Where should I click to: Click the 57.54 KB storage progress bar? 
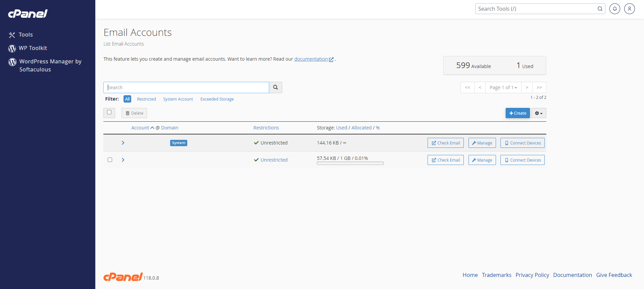coord(350,164)
